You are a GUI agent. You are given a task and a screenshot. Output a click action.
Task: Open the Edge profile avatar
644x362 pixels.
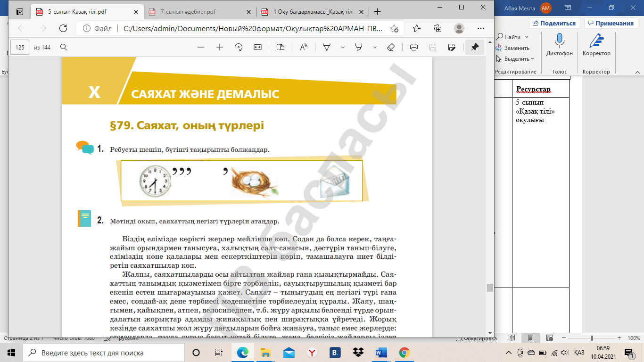(x=459, y=28)
